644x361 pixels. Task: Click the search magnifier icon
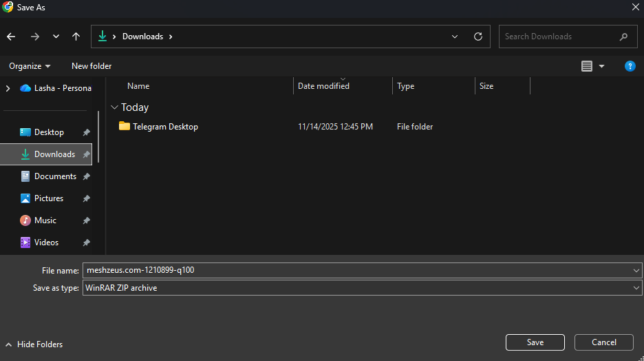[x=623, y=37]
